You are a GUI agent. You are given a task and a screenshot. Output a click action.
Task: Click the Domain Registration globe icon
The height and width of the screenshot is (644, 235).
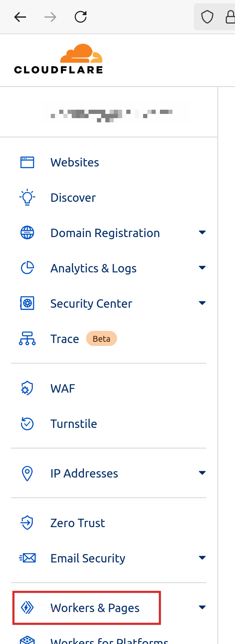point(27,233)
